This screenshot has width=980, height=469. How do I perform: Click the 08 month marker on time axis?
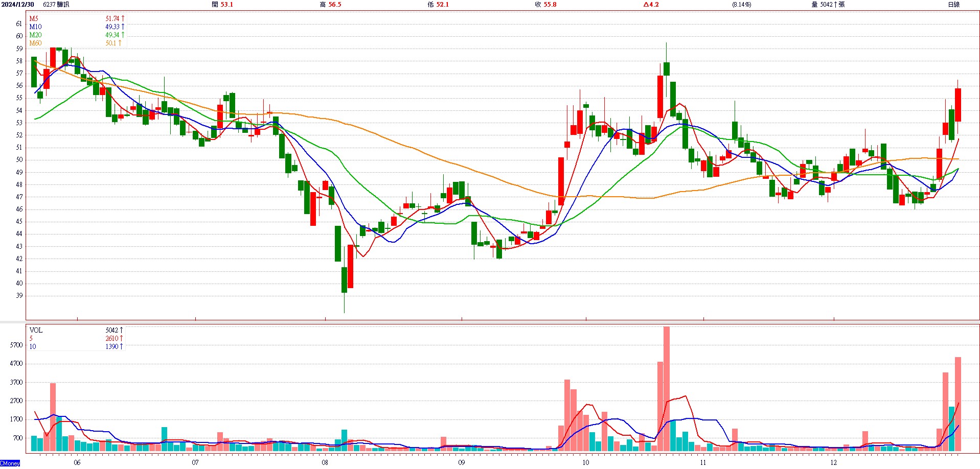coord(325,462)
